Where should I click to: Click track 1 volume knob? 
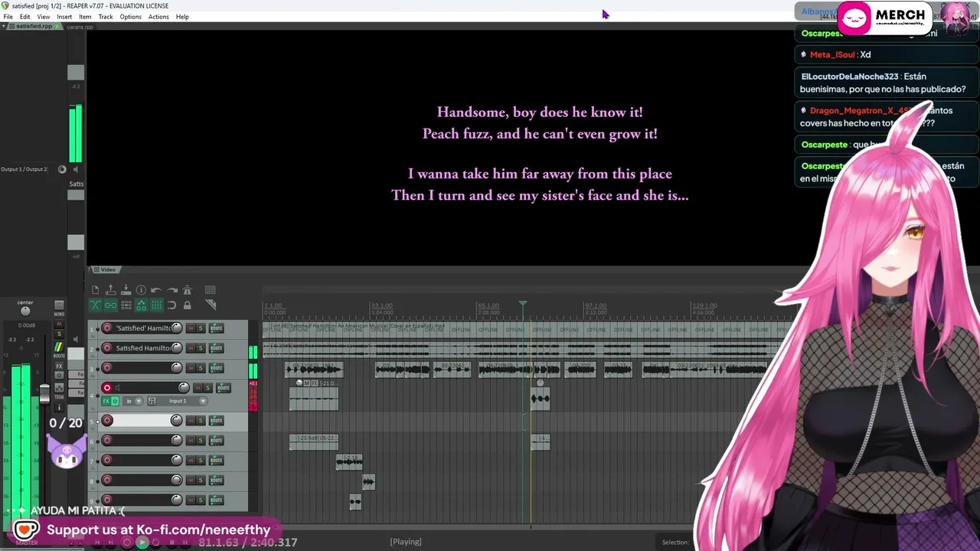click(177, 328)
